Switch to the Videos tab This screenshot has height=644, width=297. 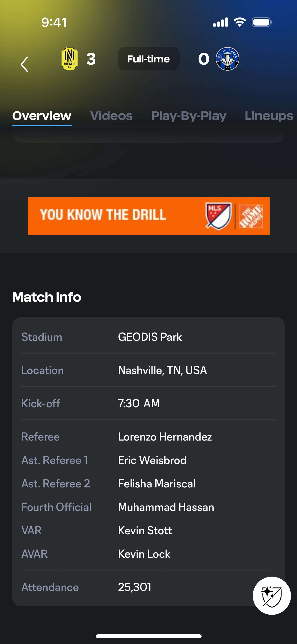click(111, 116)
